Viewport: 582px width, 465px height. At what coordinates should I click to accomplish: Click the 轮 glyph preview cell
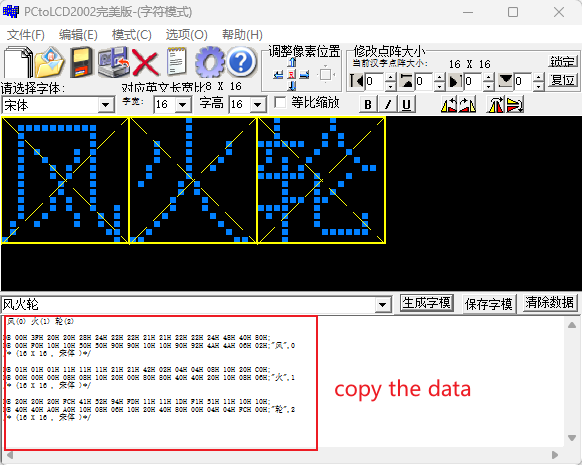point(321,180)
